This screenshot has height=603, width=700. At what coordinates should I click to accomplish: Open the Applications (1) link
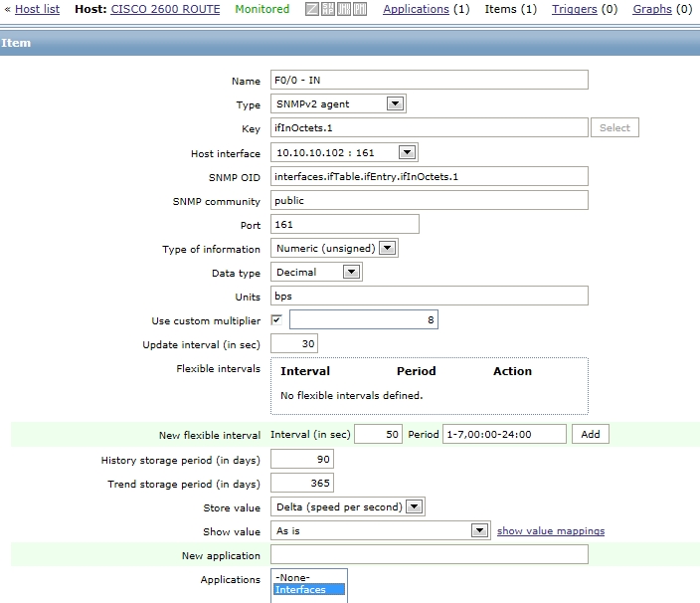(x=416, y=9)
